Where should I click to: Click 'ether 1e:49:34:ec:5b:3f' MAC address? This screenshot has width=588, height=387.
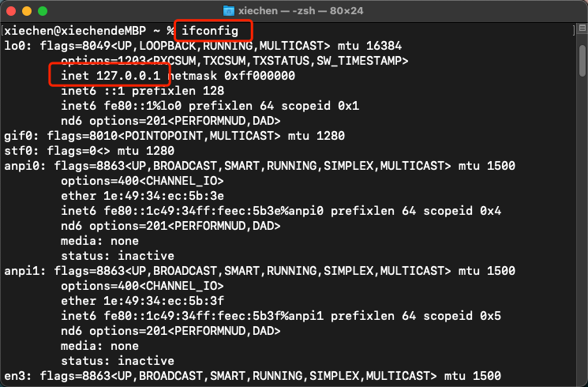143,301
